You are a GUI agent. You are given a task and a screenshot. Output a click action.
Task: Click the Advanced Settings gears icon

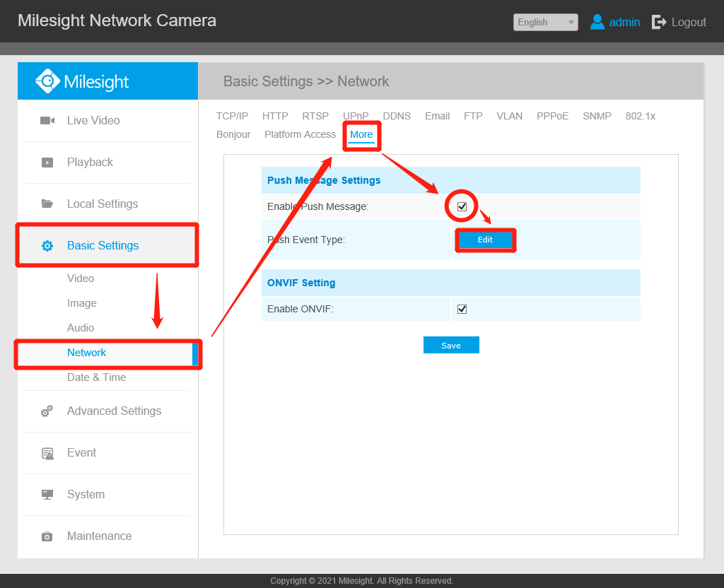47,411
